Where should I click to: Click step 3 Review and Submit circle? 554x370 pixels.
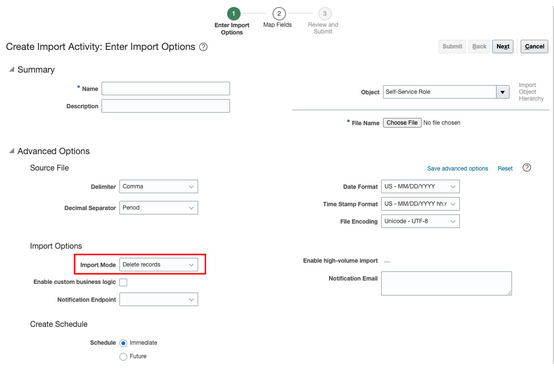[324, 14]
